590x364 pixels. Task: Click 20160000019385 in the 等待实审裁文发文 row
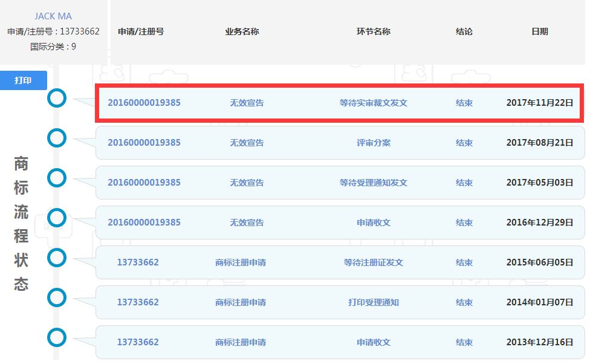[144, 103]
